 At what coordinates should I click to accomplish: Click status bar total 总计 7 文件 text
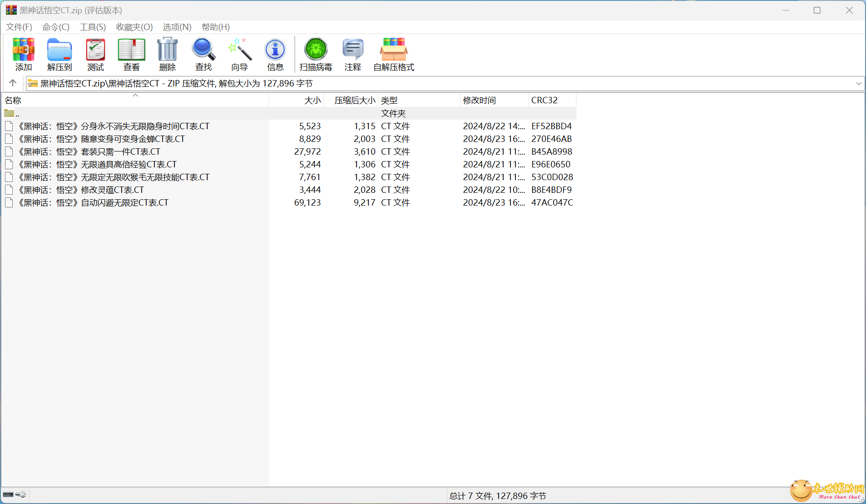[x=498, y=496]
